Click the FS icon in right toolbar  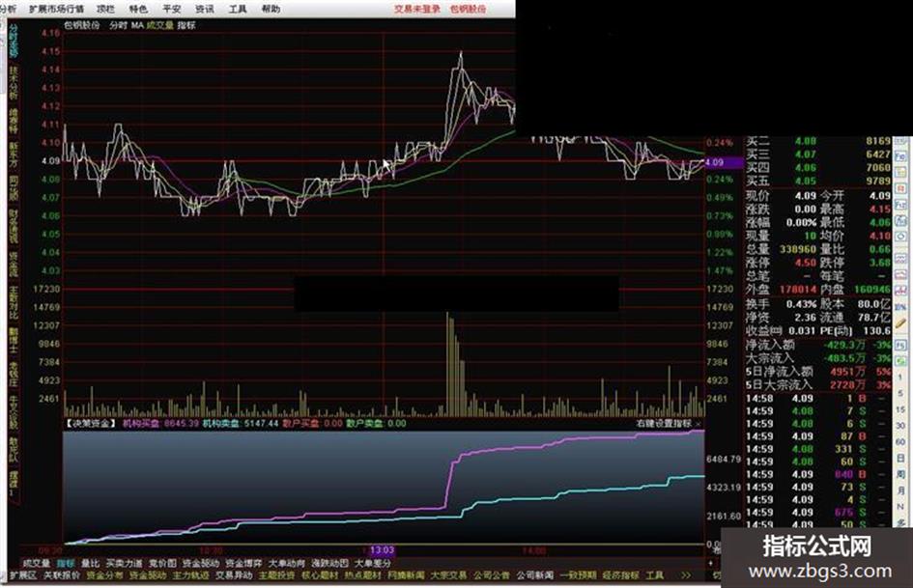click(900, 346)
